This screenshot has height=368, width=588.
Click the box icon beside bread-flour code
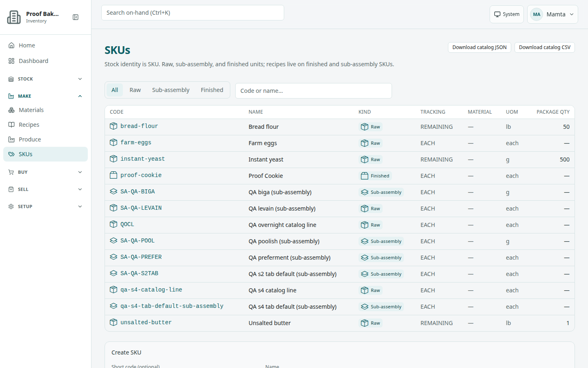114,126
